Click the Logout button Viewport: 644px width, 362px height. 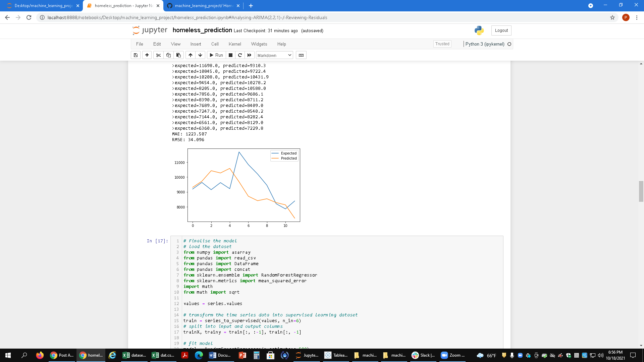click(501, 31)
